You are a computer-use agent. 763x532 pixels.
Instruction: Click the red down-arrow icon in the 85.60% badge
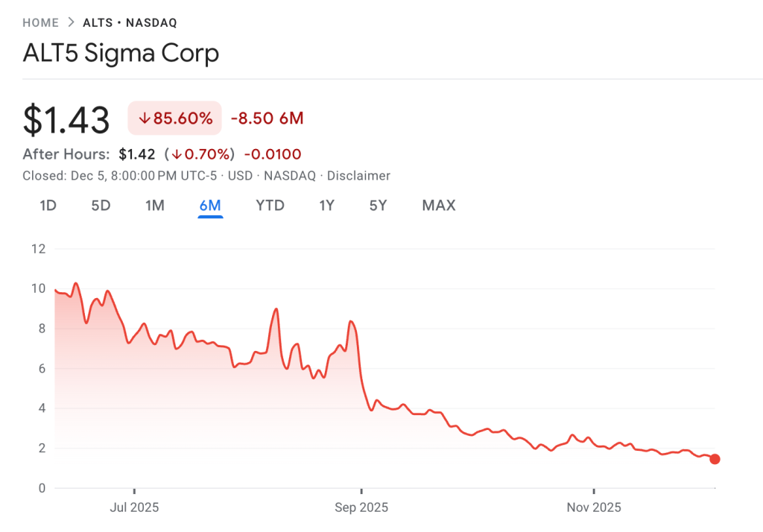[x=145, y=118]
